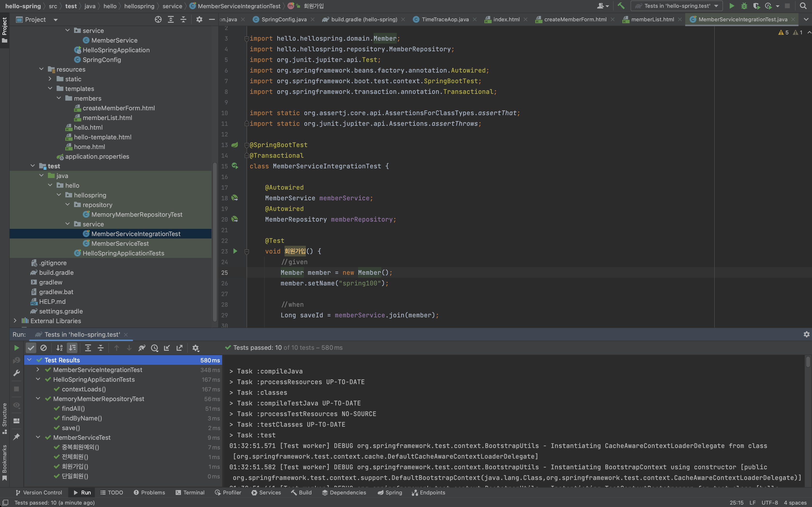Image resolution: width=812 pixels, height=507 pixels.
Task: Open the wrench icon in Run sidebar
Action: tap(16, 373)
